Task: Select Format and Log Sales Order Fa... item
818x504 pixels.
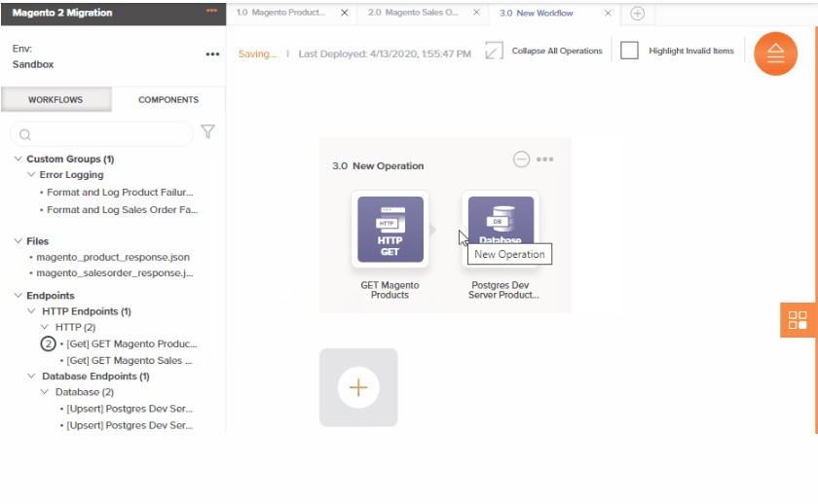Action: pyautogui.click(x=123, y=210)
